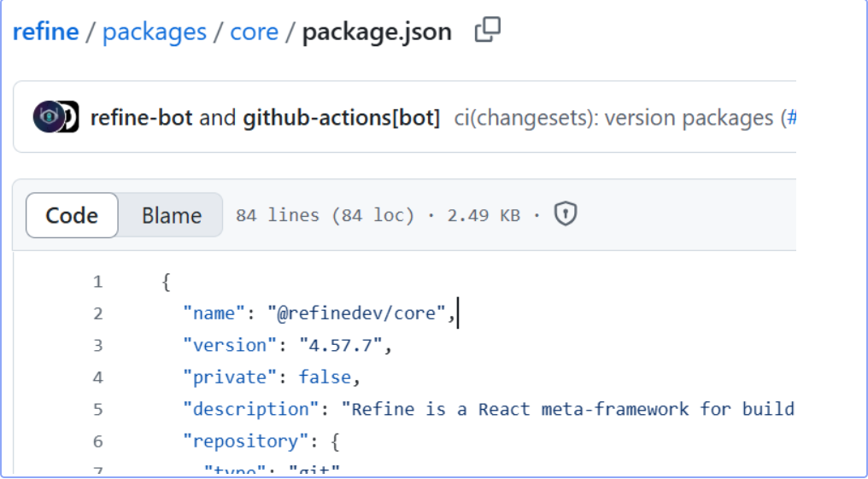Open refine-bot author avatar

pyautogui.click(x=49, y=117)
